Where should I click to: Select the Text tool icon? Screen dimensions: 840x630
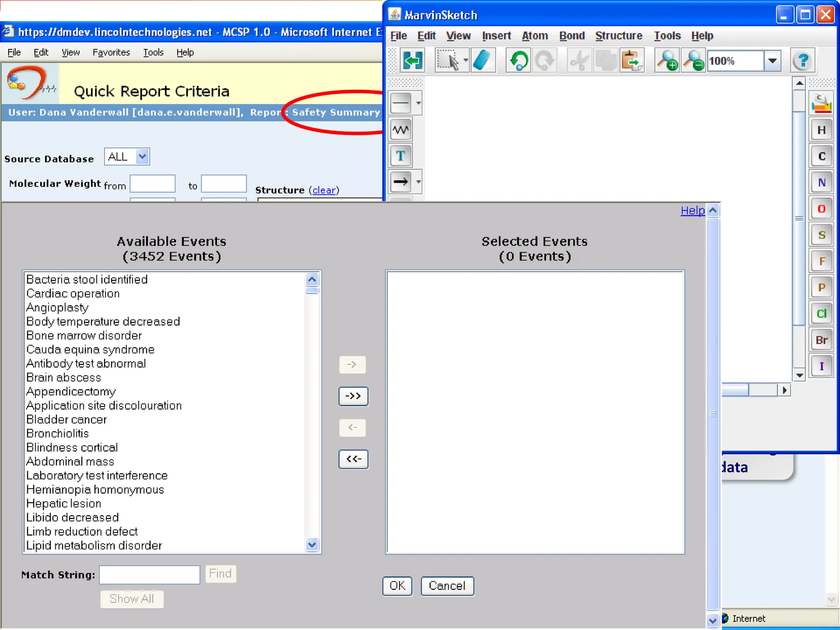click(x=400, y=156)
